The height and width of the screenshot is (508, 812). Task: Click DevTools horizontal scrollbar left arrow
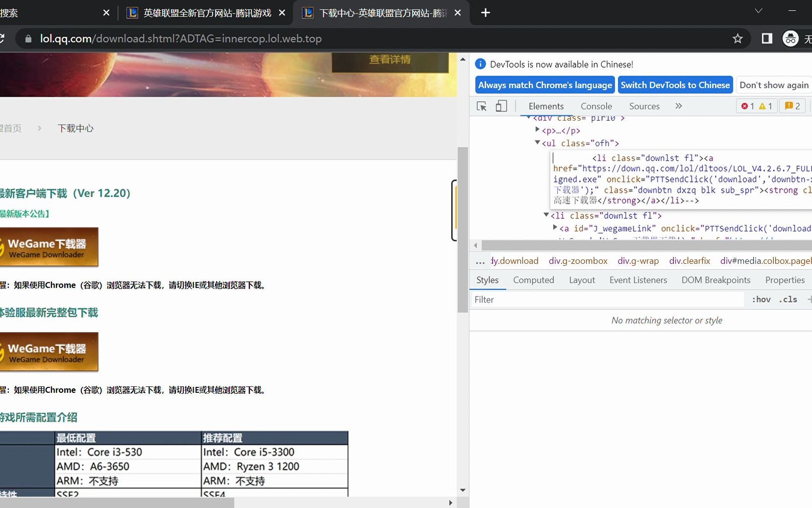(x=475, y=245)
